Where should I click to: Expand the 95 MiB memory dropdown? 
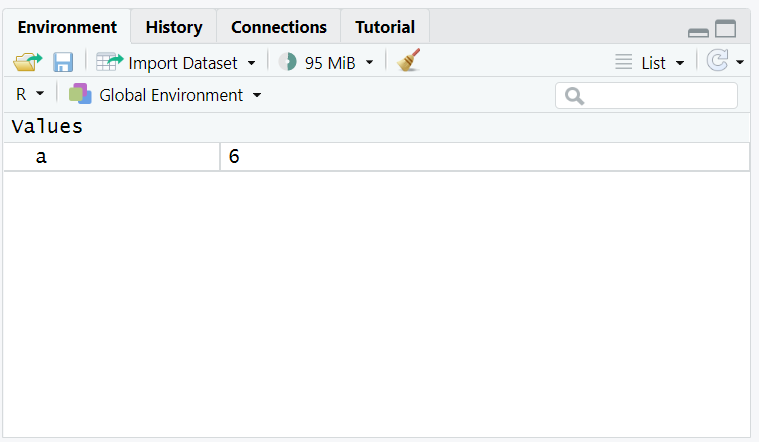(x=369, y=62)
